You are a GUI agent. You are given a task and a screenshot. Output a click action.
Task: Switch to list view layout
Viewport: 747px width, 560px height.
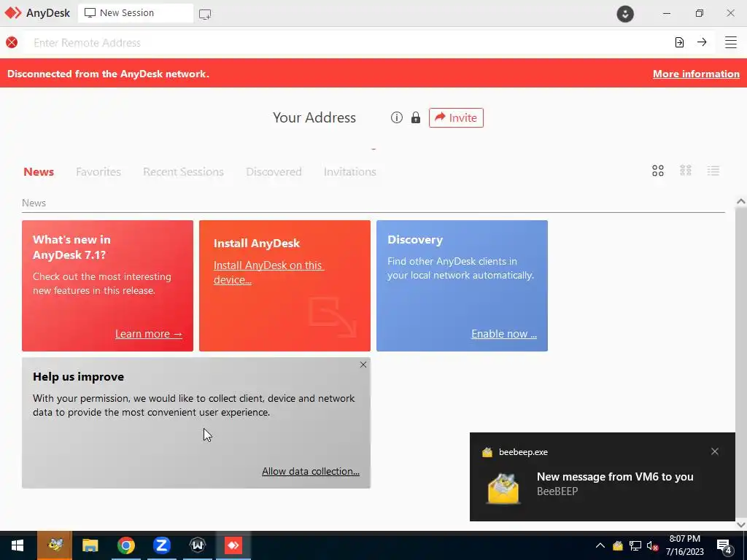pos(713,171)
